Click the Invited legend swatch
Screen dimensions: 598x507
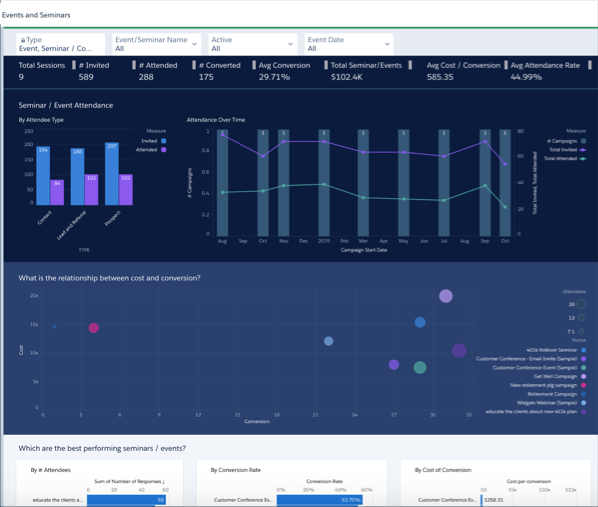[x=164, y=141]
